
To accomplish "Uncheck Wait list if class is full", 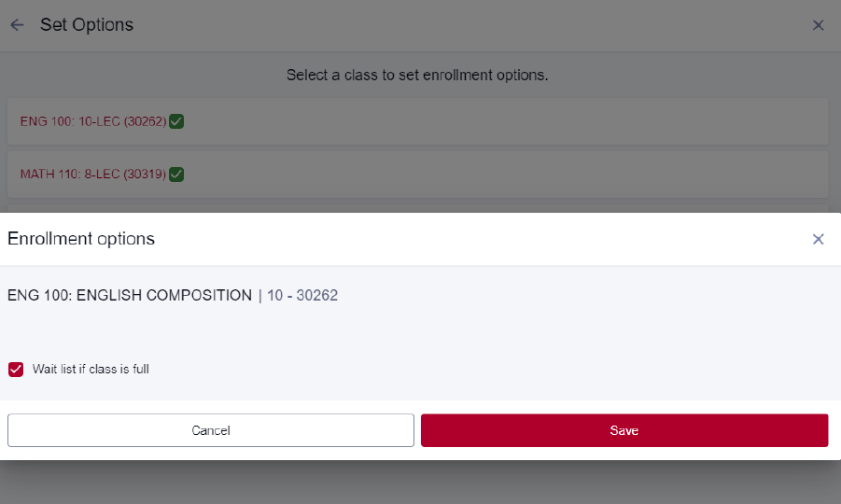I will tap(16, 370).
